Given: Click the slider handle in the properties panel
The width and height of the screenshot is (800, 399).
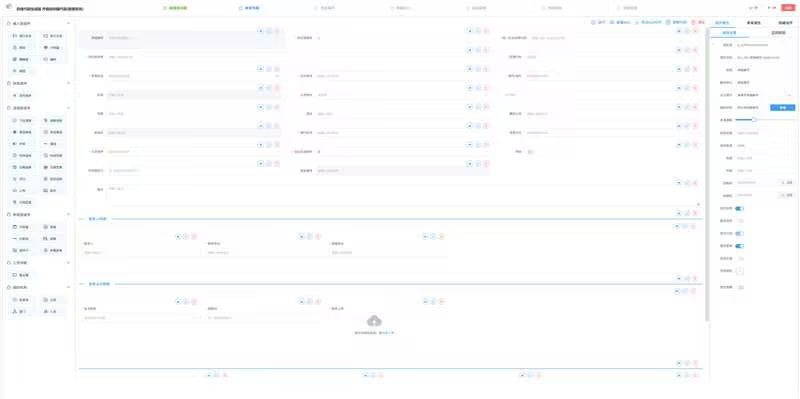Looking at the screenshot, I should [x=754, y=119].
